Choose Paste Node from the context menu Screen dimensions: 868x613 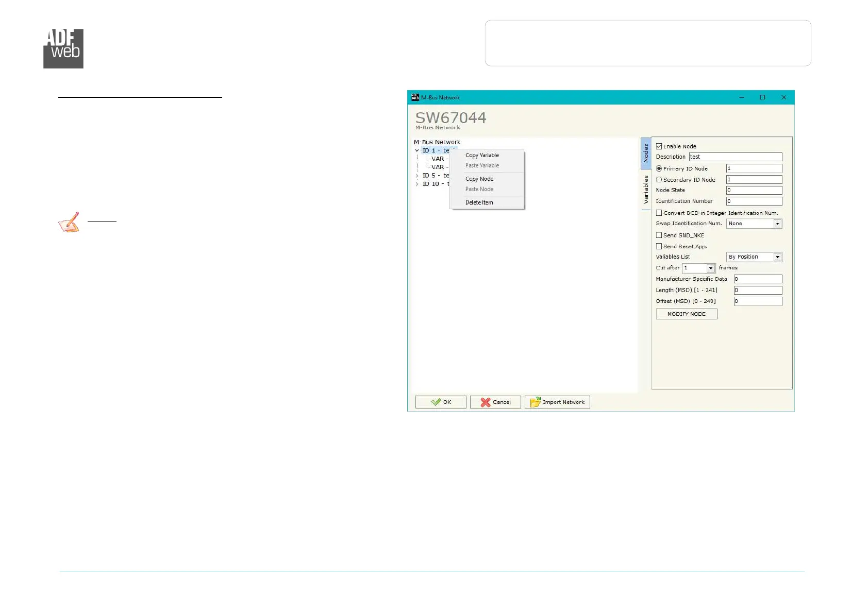[x=479, y=189]
